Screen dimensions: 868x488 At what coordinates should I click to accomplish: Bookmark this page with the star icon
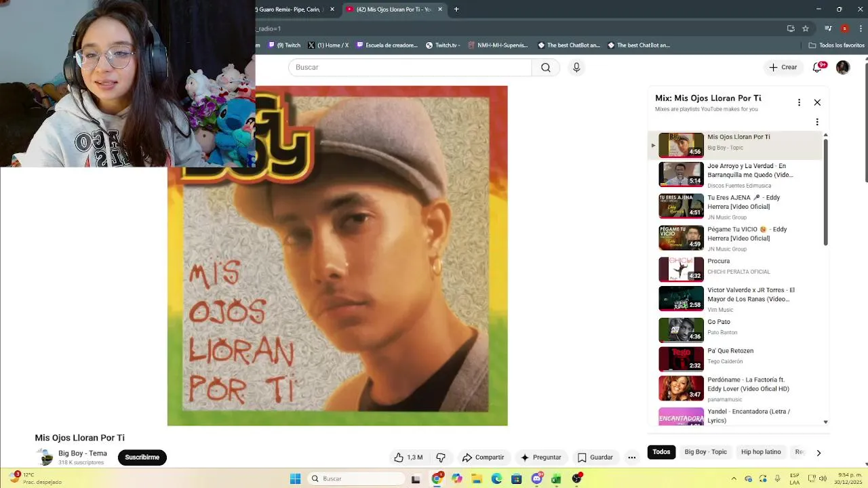[806, 28]
